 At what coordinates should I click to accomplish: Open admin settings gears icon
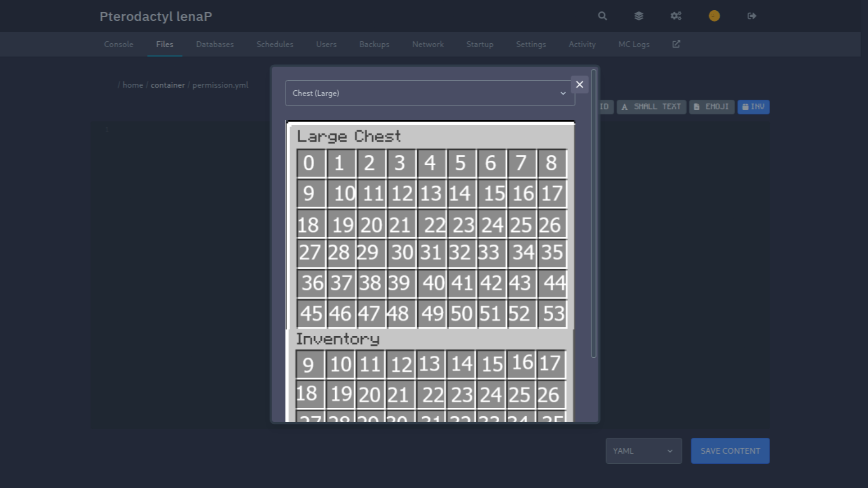tap(676, 16)
